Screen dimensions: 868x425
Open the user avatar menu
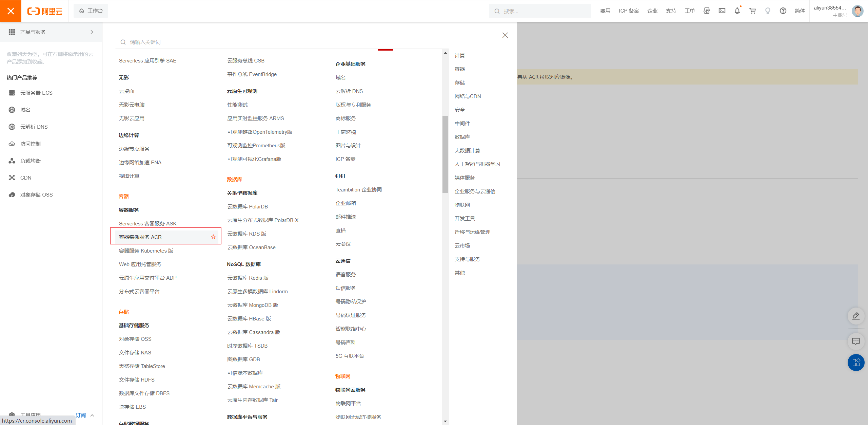coord(857,11)
